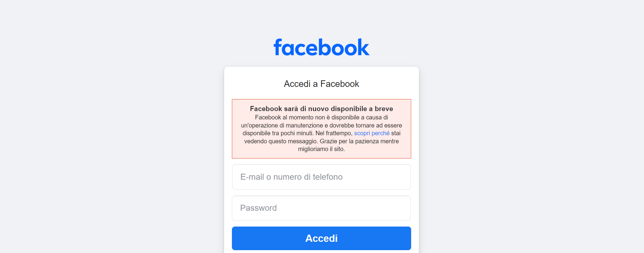Select the password entry field

321,208
